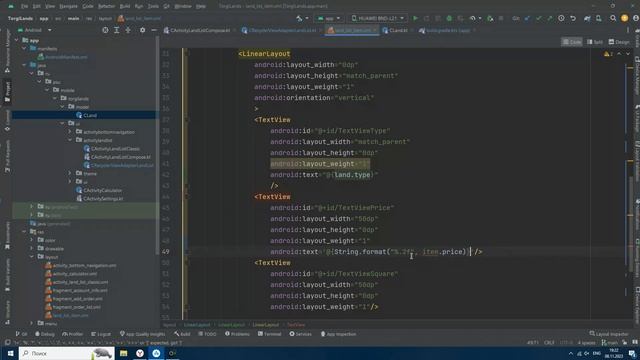
Task: Click the Git update project arrow icon
Action: 527,18
